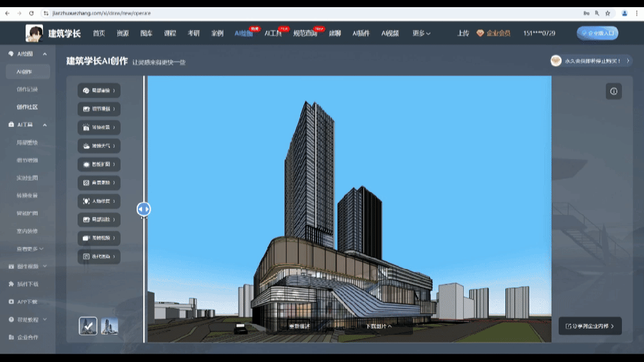The image size is (644, 362).
Task: Open the 企业会员 membership link
Action: tap(494, 33)
